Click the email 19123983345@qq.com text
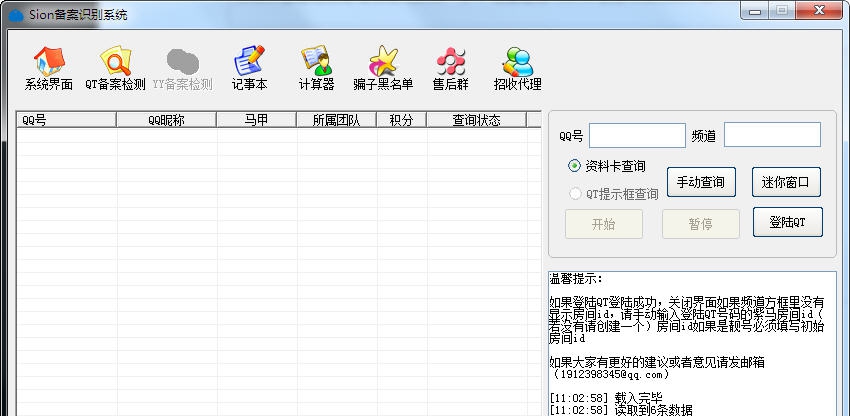 pos(611,374)
